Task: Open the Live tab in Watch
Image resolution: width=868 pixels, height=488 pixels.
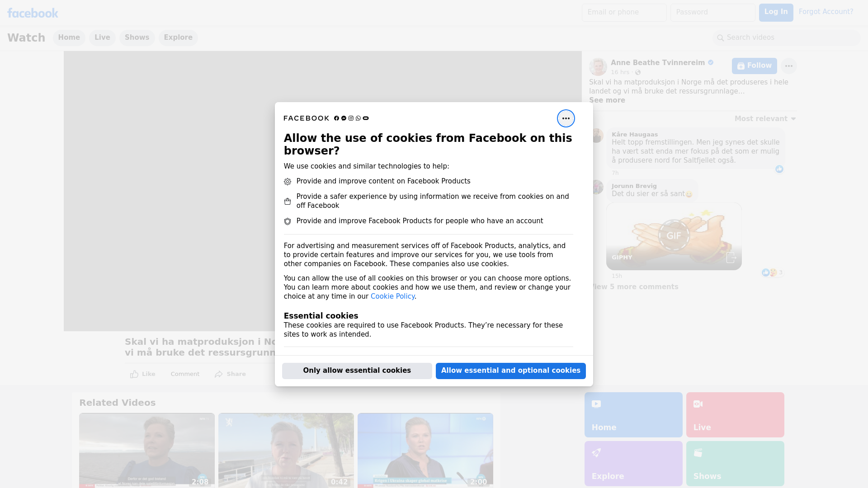Action: point(102,38)
